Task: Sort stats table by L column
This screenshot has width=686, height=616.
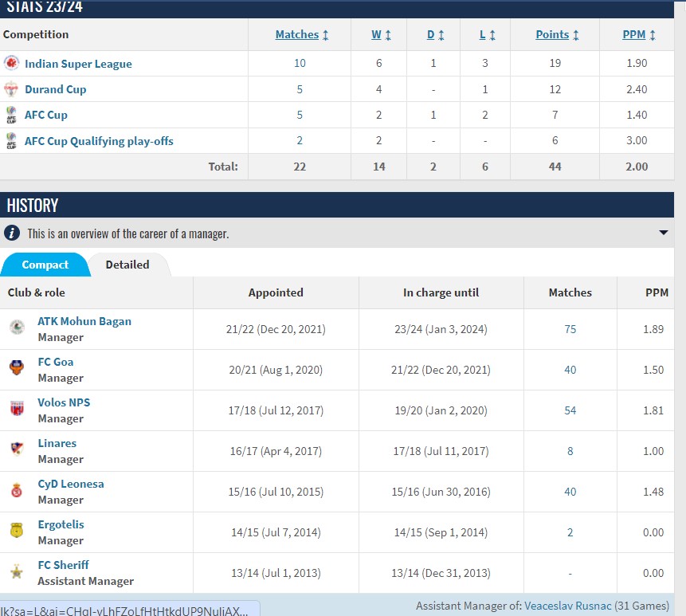Action: (488, 34)
